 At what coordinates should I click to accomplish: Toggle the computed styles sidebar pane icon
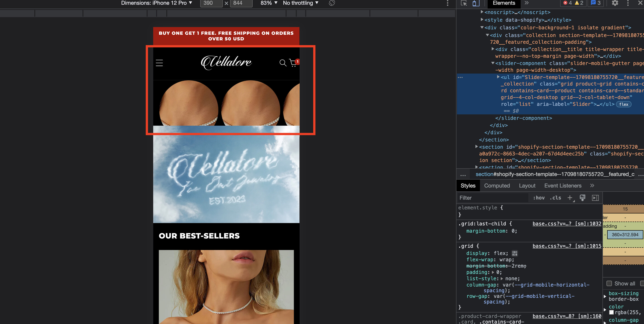(x=595, y=198)
